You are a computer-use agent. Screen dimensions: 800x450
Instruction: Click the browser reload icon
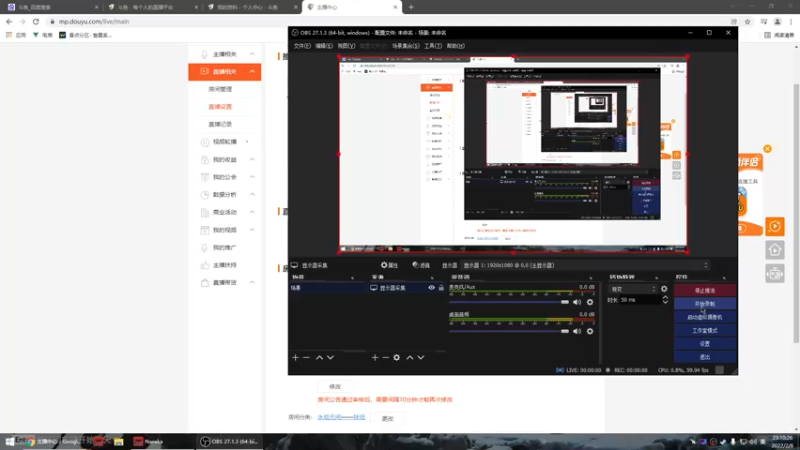coord(36,21)
